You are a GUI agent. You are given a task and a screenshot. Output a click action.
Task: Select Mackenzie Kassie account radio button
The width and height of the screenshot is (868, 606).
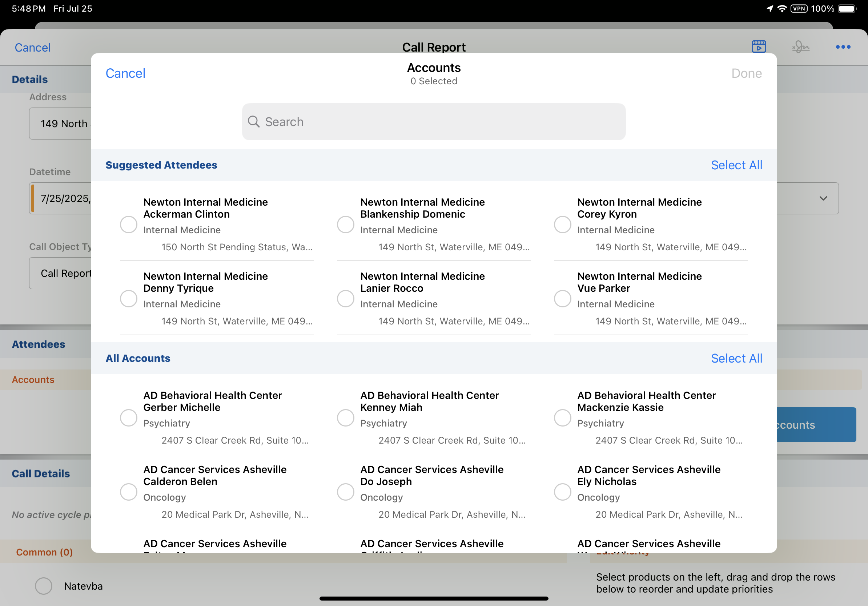tap(562, 418)
